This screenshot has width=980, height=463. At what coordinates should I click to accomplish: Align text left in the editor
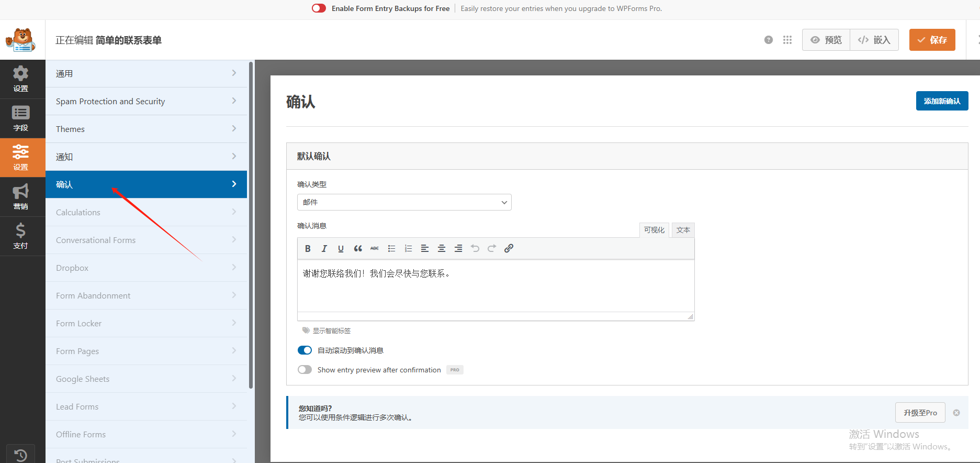pos(425,249)
